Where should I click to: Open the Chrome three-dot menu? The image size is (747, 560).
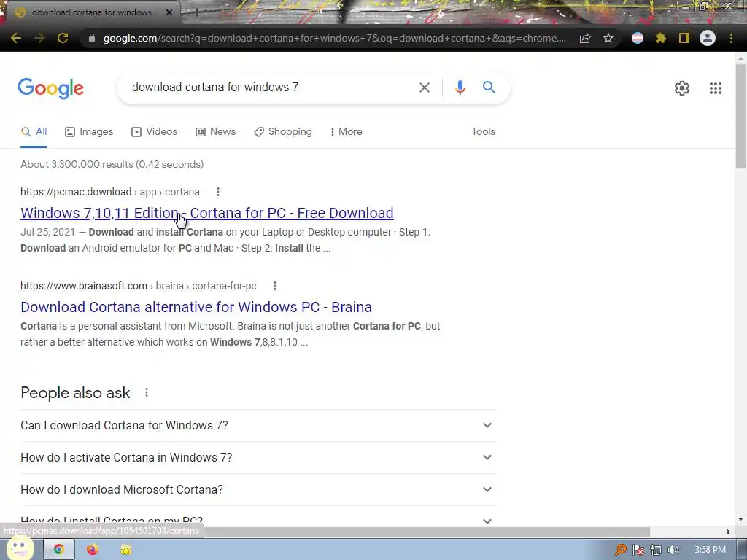click(731, 38)
